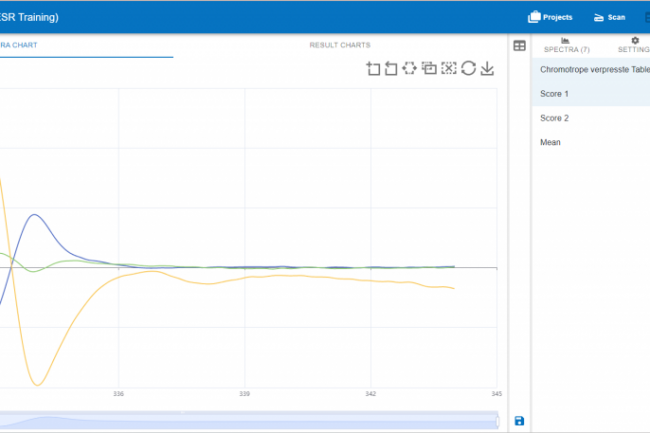Download the chart as image

(x=487, y=68)
